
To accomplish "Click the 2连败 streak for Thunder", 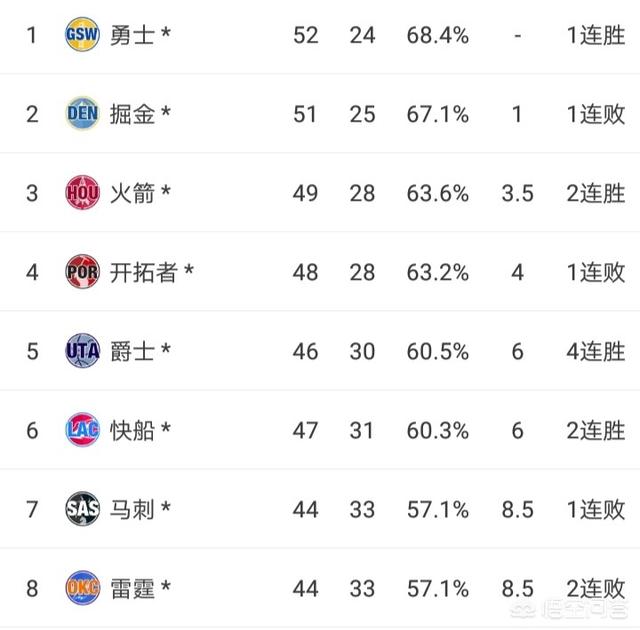I will point(596,589).
